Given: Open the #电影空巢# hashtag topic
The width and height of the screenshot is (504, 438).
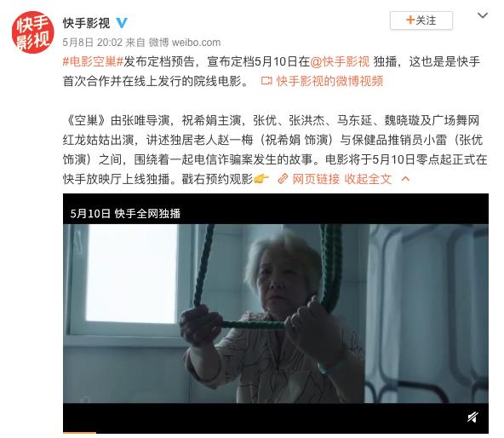Looking at the screenshot, I should (93, 61).
